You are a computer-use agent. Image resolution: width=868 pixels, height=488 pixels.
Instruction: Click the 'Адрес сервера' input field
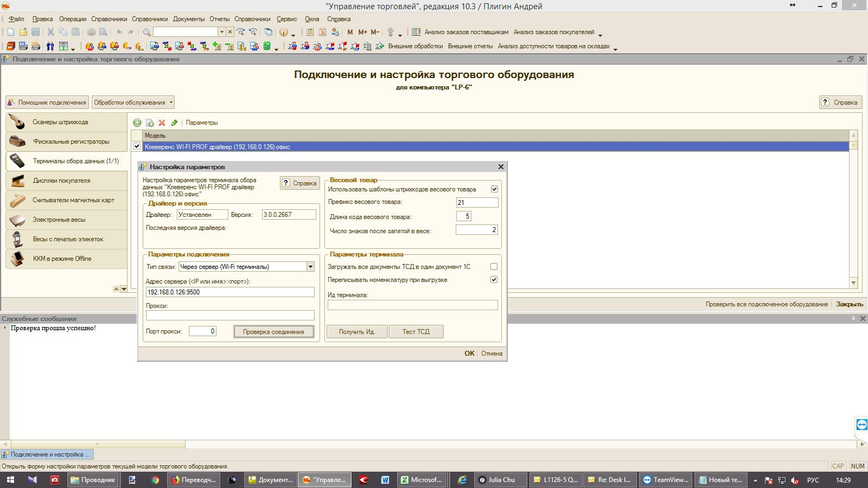[230, 292]
